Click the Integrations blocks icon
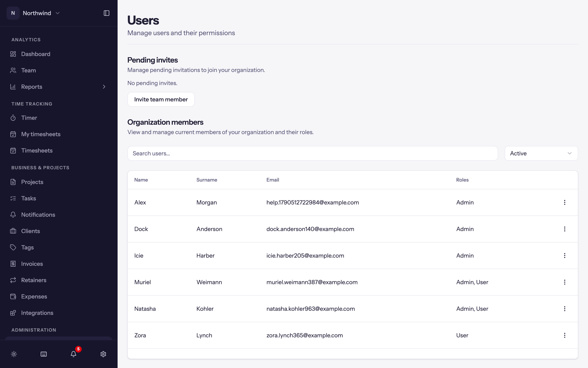Viewport: 588px width, 368px height. (x=13, y=313)
